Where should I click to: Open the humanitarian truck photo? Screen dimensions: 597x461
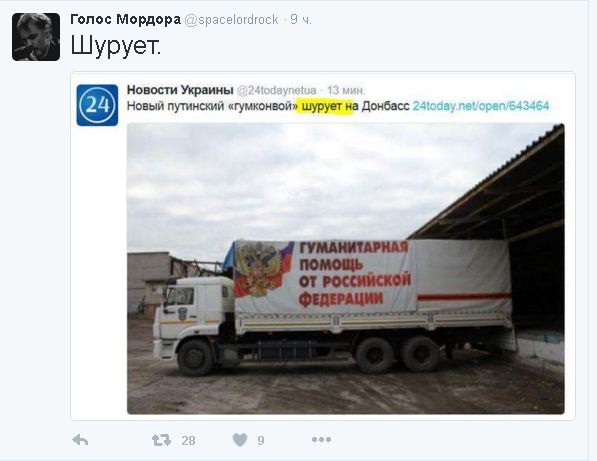(345, 268)
